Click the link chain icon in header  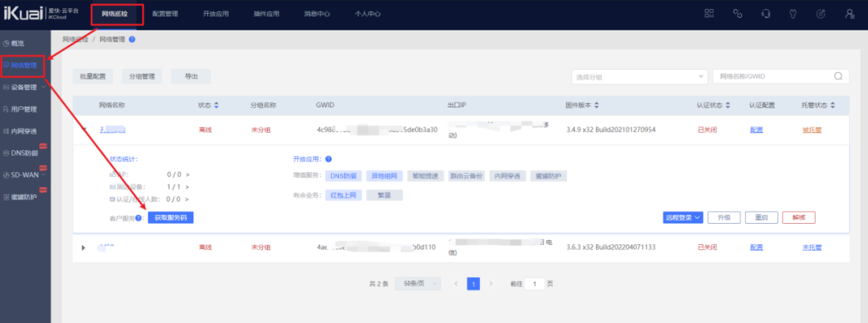tap(737, 14)
